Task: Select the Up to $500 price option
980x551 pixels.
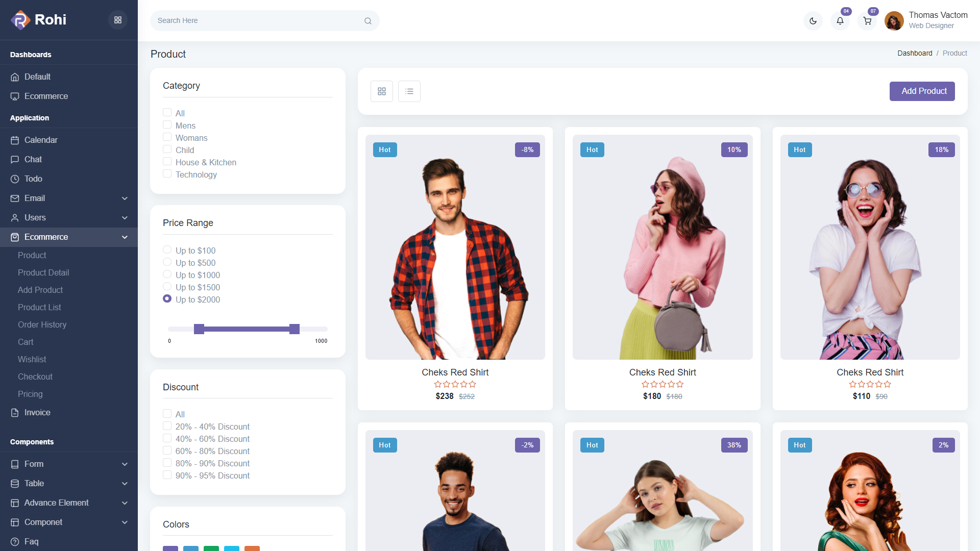Action: (x=167, y=262)
